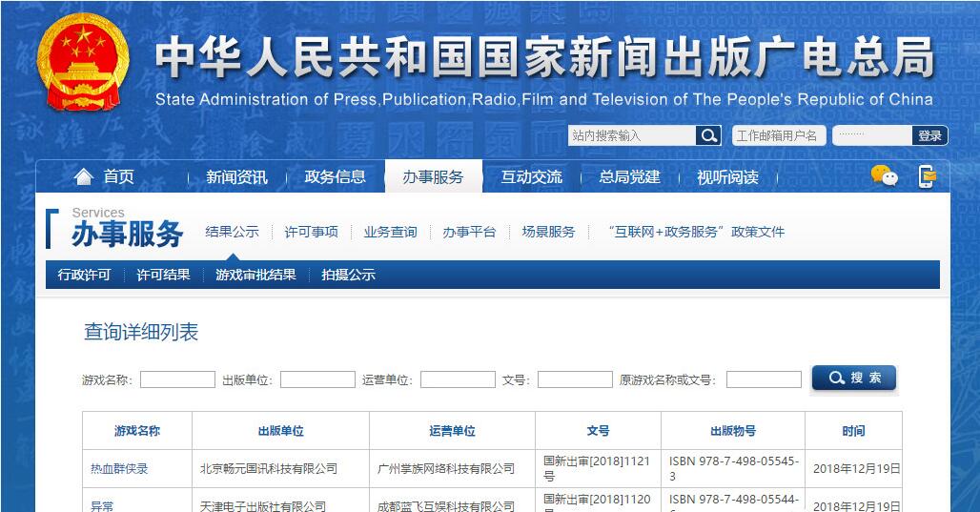980x512 pixels.
Task: Click the blue 搜索 button
Action: [853, 379]
